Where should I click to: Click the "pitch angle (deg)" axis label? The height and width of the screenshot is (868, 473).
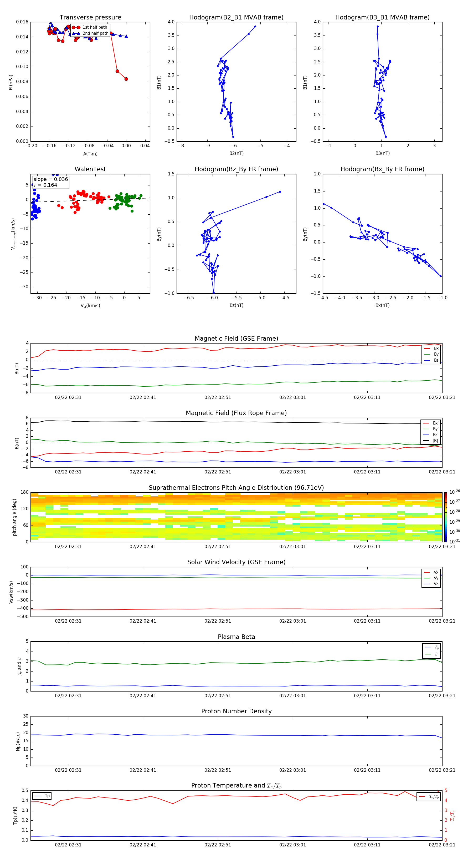(14, 517)
